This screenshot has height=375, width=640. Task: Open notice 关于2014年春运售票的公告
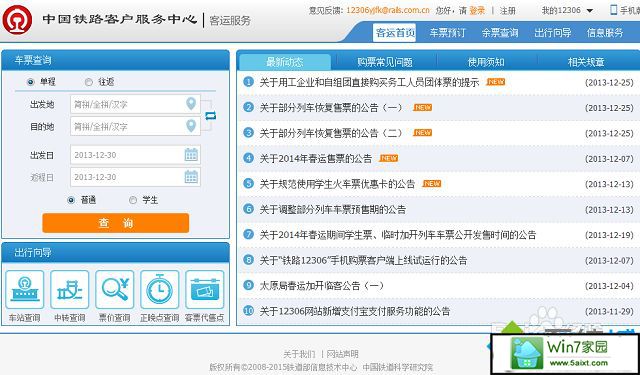(316, 158)
